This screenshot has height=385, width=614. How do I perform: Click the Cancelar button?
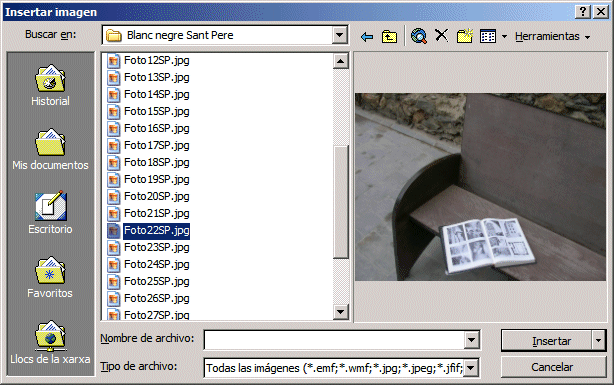(x=553, y=367)
